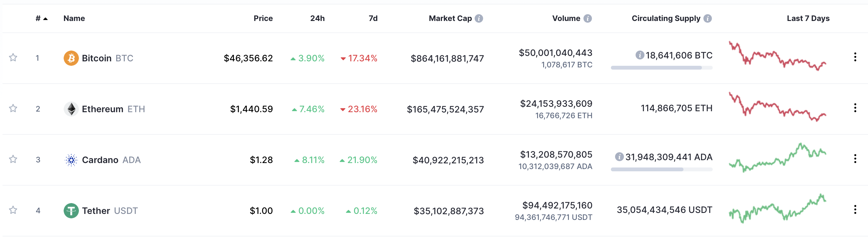The height and width of the screenshot is (239, 868).
Task: Click Tether market cap $35,102,887,373
Action: [449, 211]
